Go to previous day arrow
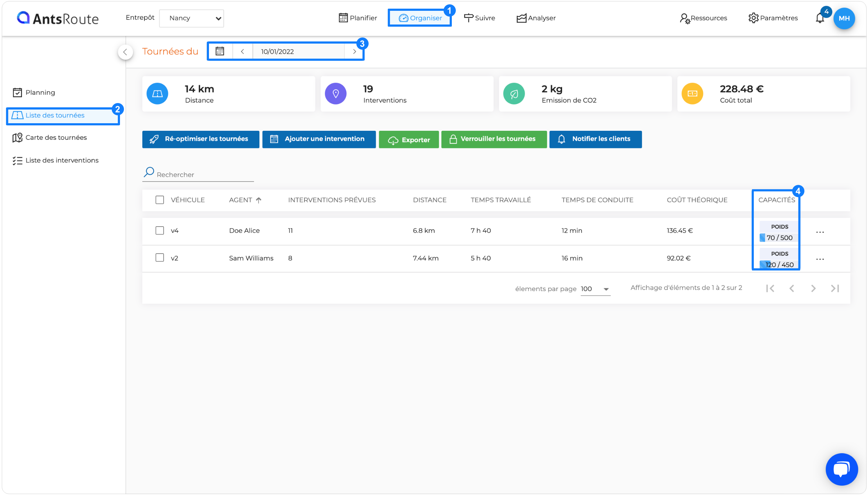Image resolution: width=868 pixels, height=495 pixels. [x=242, y=51]
